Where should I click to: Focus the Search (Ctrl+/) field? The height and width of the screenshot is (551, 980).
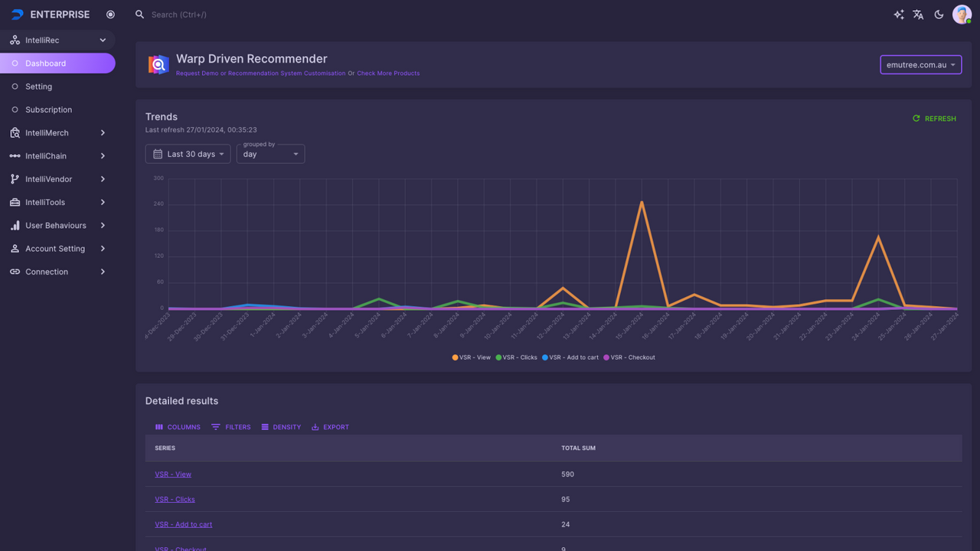tap(178, 15)
